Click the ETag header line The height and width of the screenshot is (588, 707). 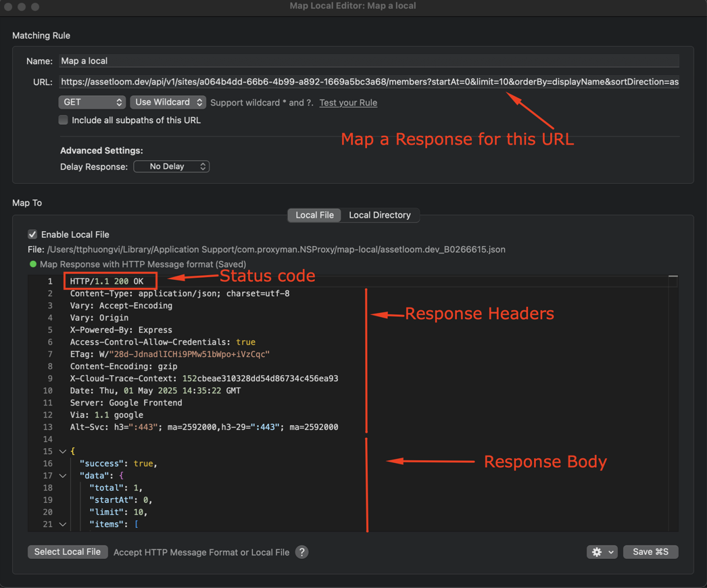170,354
